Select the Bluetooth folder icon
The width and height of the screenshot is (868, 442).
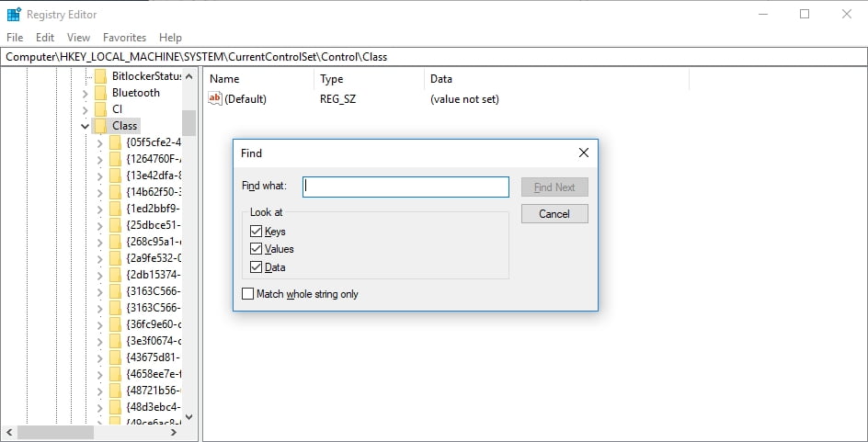pyautogui.click(x=100, y=93)
